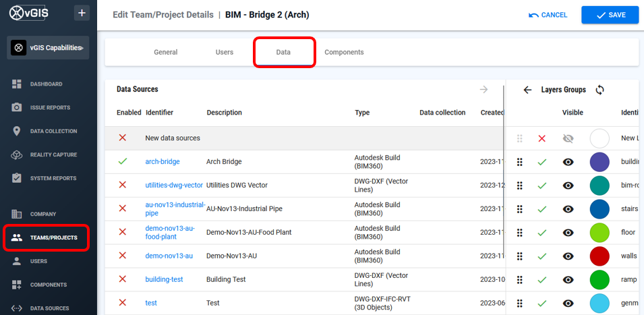This screenshot has height=315, width=644.
Task: Click the plus button beside vGIS logo
Action: tap(82, 13)
